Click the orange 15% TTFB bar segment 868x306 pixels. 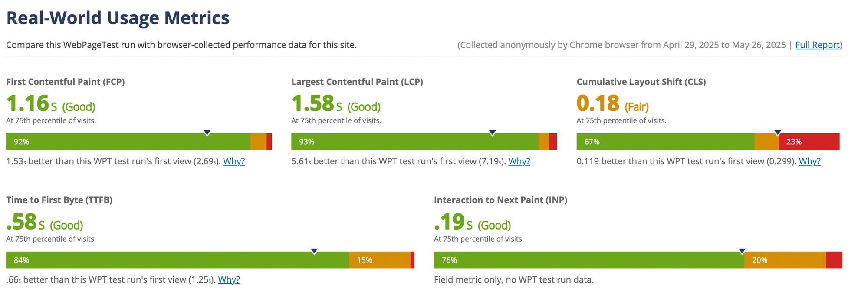[x=380, y=260]
